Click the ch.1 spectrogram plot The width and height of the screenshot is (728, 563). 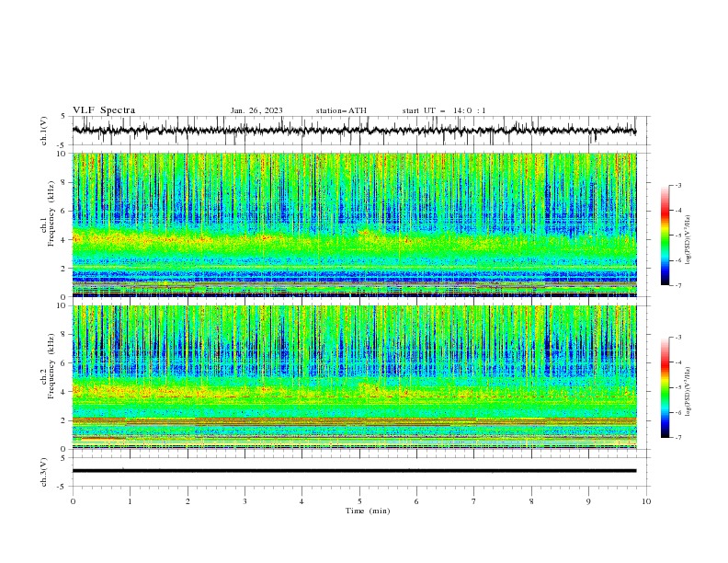[x=354, y=224]
